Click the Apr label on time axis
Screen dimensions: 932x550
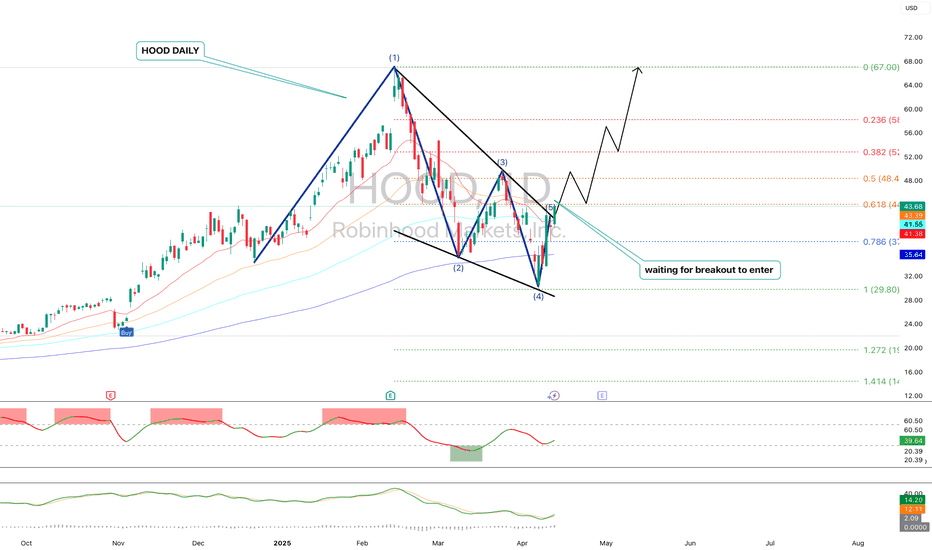click(522, 543)
